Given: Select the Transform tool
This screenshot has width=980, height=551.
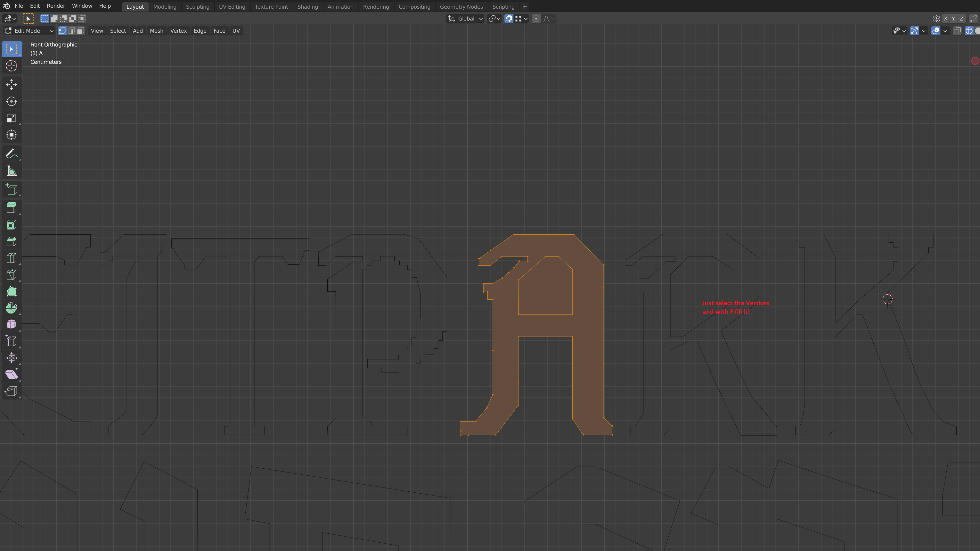Looking at the screenshot, I should pyautogui.click(x=12, y=135).
